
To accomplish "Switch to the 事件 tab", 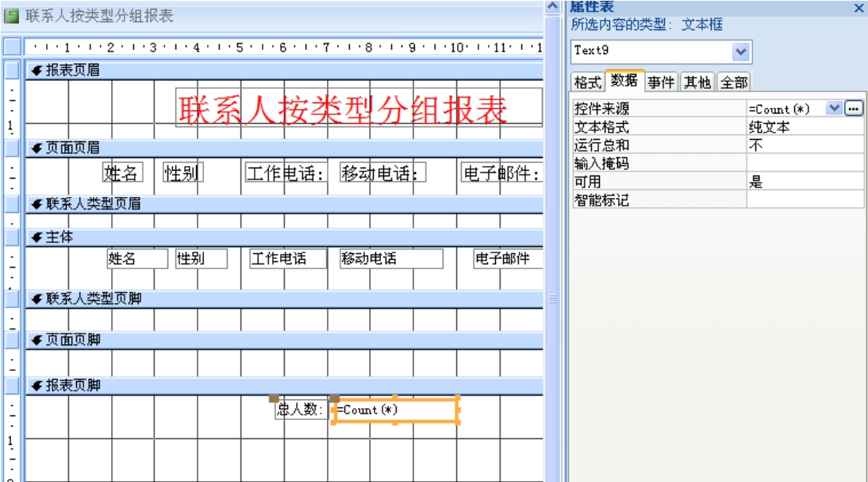I will [661, 82].
